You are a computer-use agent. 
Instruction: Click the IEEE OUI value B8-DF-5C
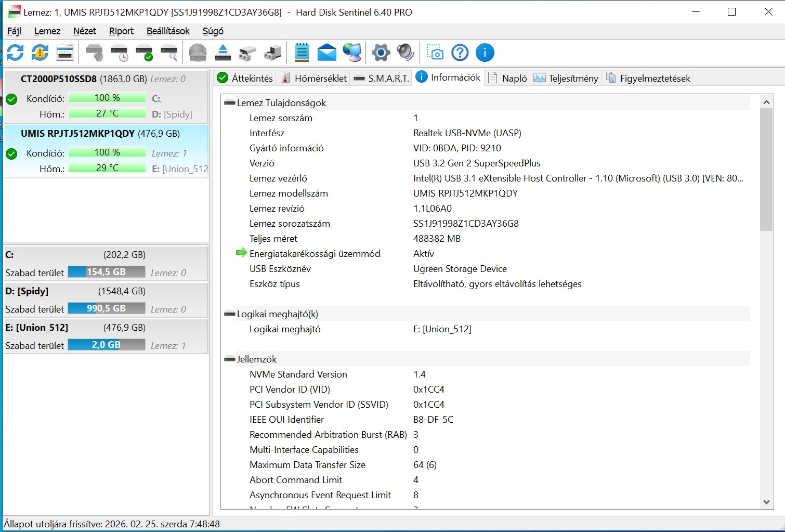click(433, 420)
